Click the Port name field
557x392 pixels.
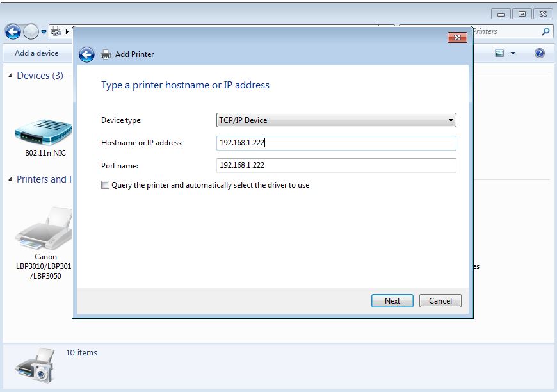tap(336, 165)
